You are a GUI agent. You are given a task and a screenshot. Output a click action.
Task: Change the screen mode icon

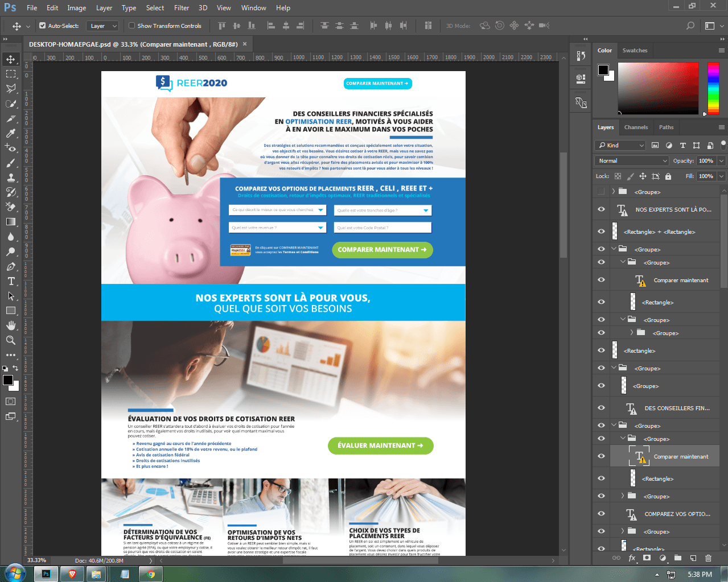point(11,416)
